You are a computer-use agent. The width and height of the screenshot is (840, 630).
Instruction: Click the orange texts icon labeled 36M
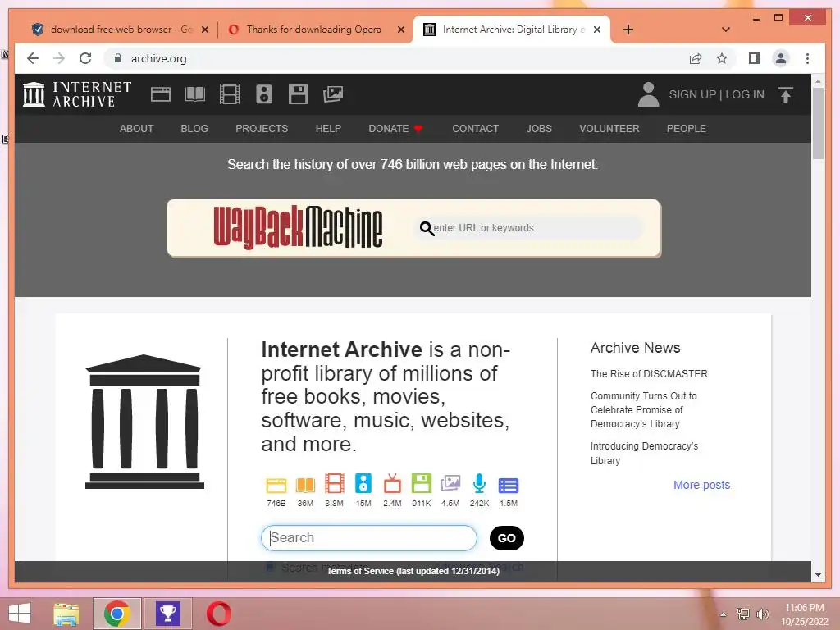305,486
